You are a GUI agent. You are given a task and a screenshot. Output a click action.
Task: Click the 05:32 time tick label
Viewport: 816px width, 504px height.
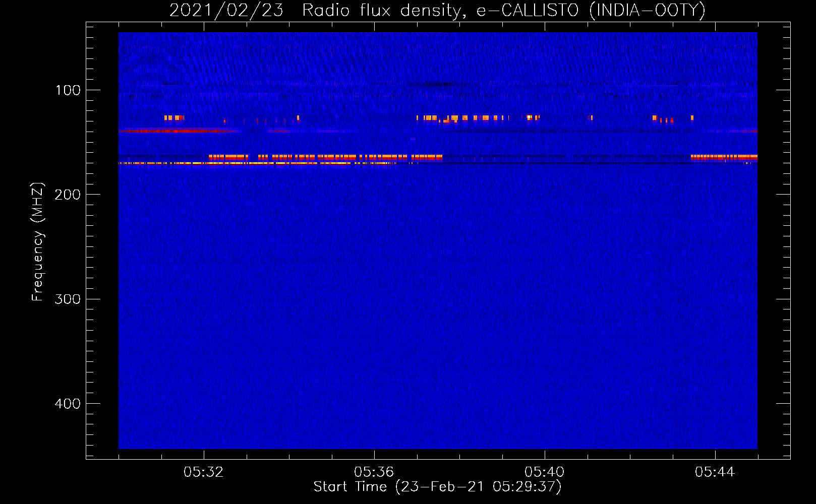coord(204,472)
